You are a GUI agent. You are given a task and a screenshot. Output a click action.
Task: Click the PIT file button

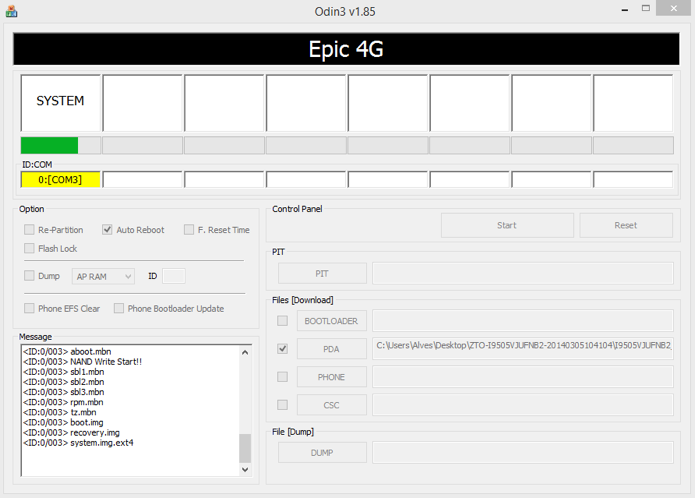pos(322,273)
